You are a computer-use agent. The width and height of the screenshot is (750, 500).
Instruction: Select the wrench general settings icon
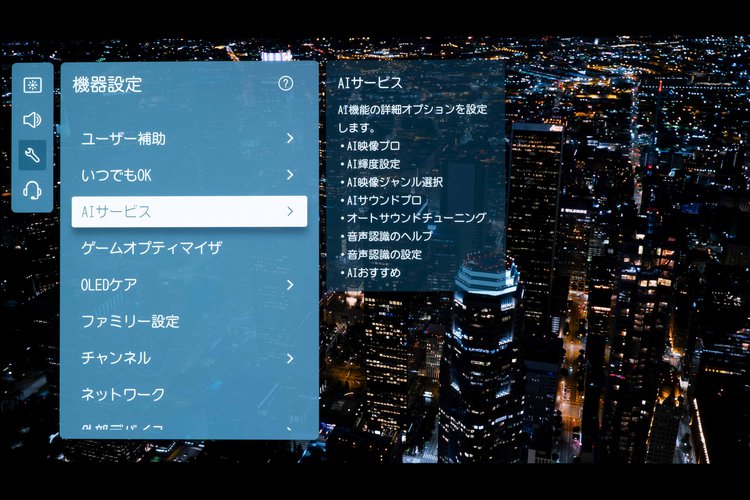point(32,155)
